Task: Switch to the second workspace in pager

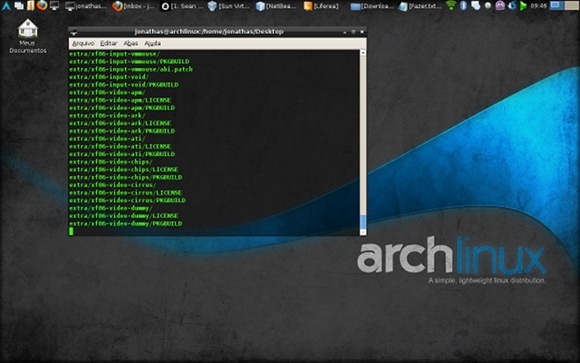Action: pyautogui.click(x=571, y=5)
